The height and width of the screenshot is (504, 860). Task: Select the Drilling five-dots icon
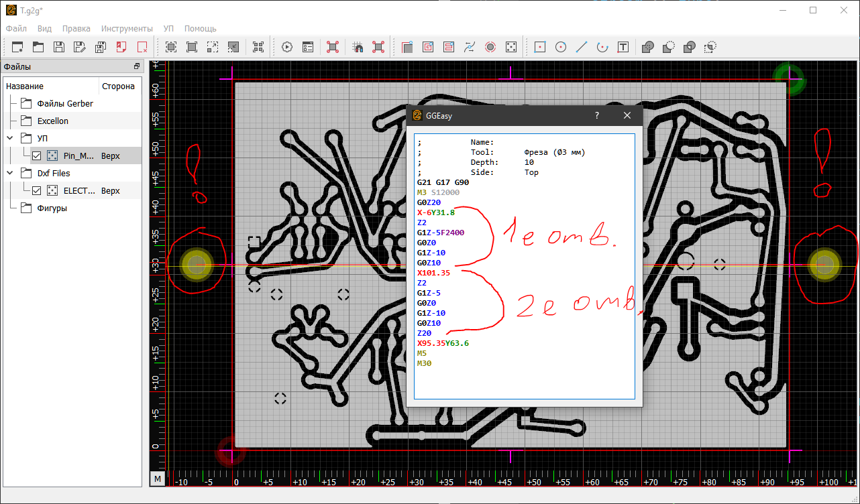coord(511,47)
